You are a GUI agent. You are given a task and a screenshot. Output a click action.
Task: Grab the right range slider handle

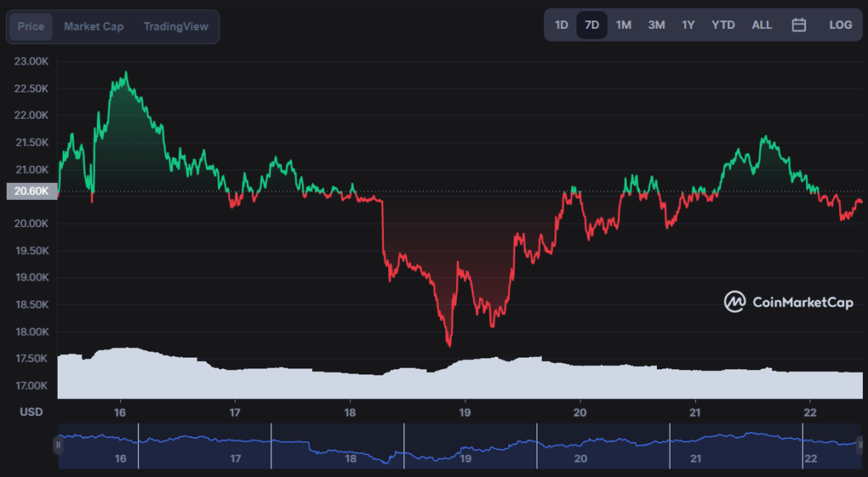(860, 445)
